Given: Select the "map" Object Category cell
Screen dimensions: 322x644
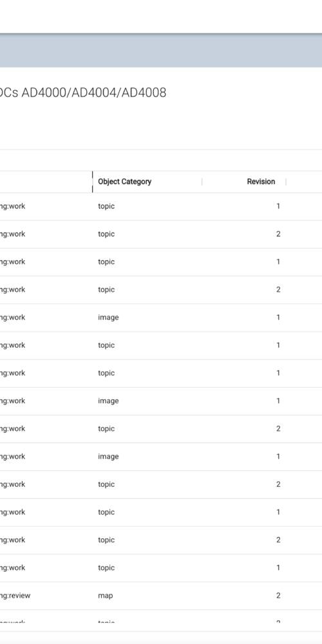Looking at the screenshot, I should coord(105,596).
